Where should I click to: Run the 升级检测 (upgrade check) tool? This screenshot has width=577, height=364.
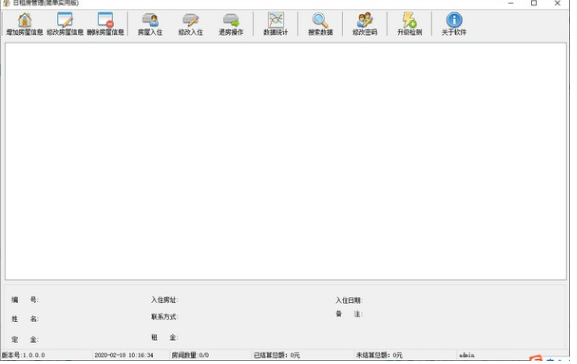[409, 24]
